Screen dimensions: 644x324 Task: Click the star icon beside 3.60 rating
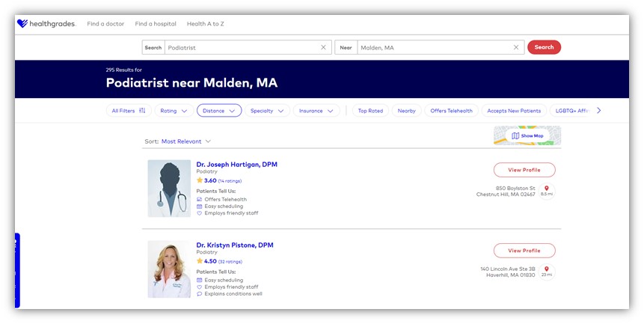click(x=200, y=180)
